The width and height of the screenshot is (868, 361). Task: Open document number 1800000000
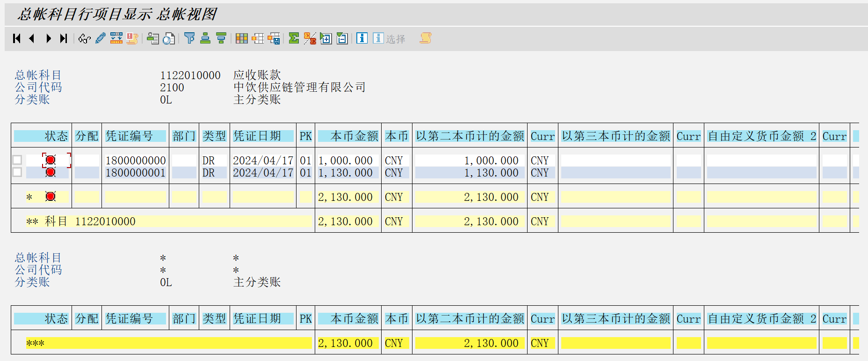(136, 161)
